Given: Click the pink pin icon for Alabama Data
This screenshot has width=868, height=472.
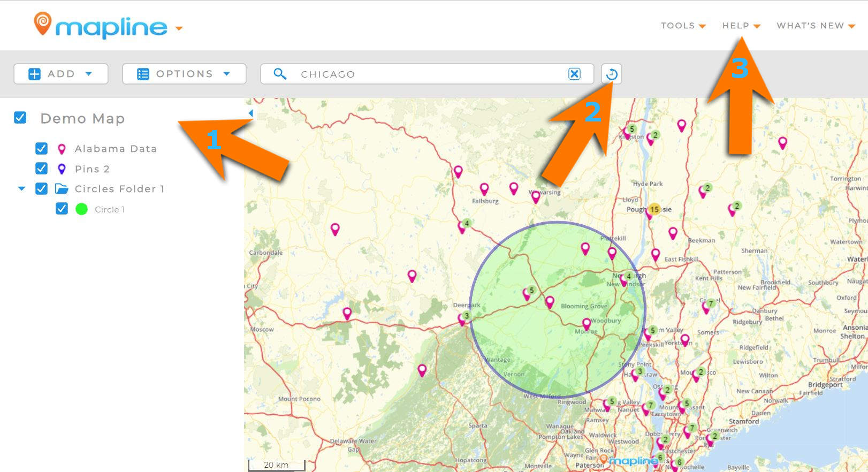Looking at the screenshot, I should pos(62,149).
